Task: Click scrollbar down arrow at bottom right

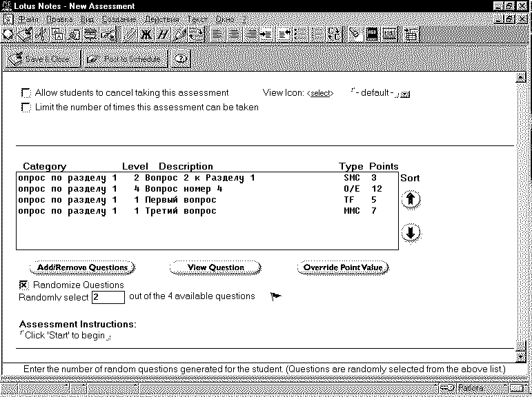Action: click(x=520, y=357)
